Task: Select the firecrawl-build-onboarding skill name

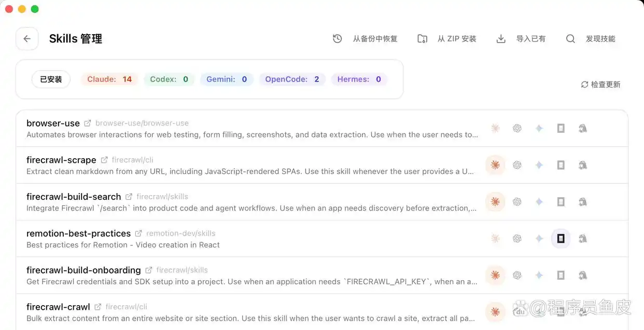Action: pos(83,270)
